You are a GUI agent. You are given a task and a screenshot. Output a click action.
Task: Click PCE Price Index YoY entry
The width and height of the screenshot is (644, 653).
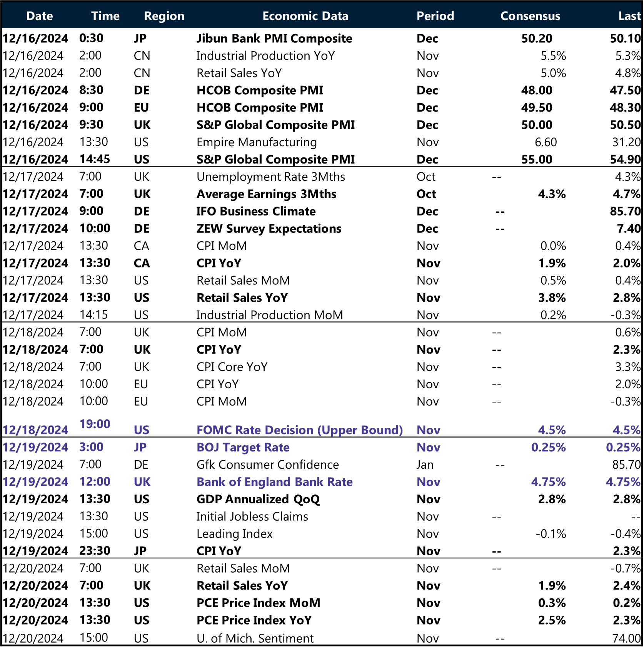254,620
